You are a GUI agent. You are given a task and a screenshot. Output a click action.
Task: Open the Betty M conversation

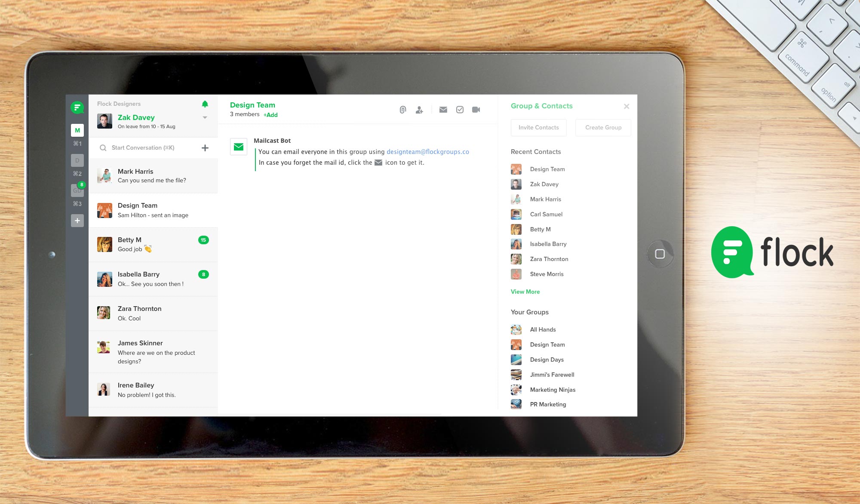coord(153,244)
